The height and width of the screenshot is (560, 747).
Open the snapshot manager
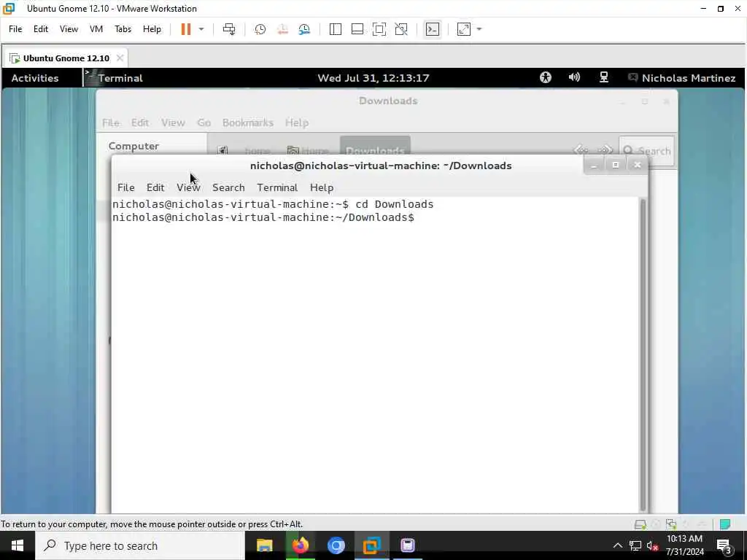304,29
